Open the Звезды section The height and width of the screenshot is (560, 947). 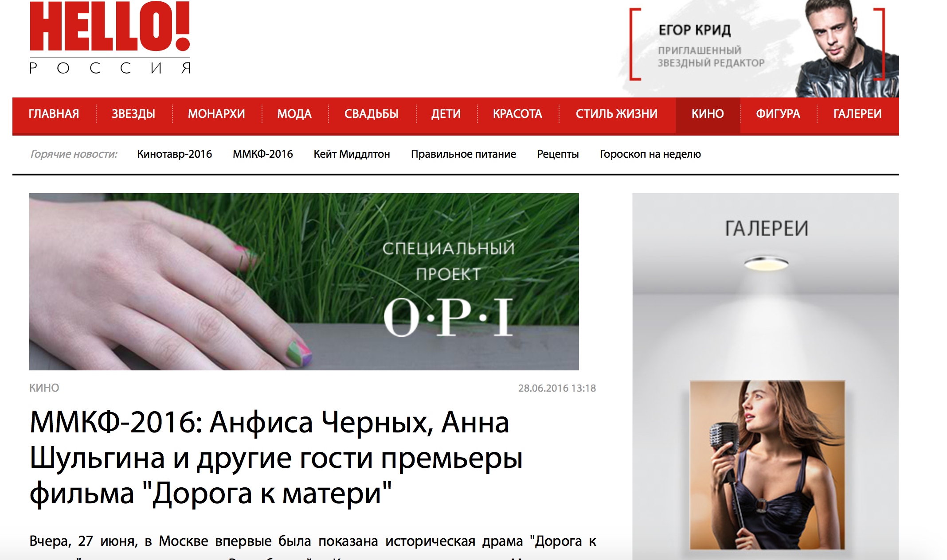point(133,114)
